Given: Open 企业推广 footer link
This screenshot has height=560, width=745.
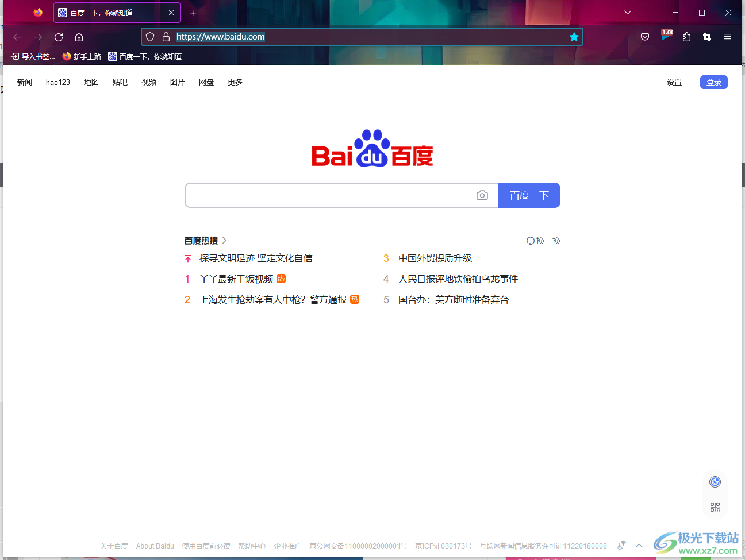Looking at the screenshot, I should coord(287,546).
